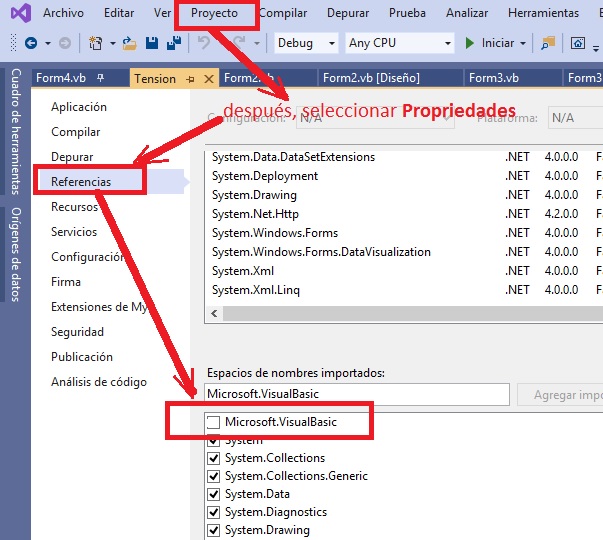Click the window icon after Iniciar
Screen dimensions: 603x540
pos(578,43)
